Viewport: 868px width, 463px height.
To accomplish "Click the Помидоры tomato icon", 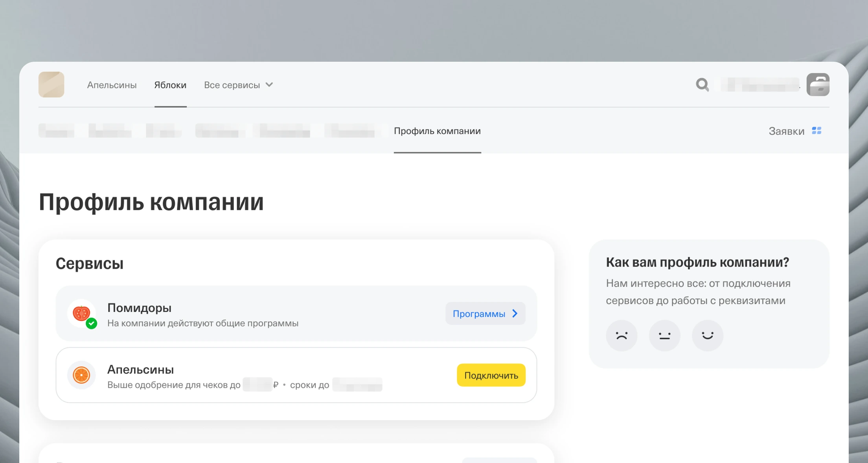I will coord(82,313).
